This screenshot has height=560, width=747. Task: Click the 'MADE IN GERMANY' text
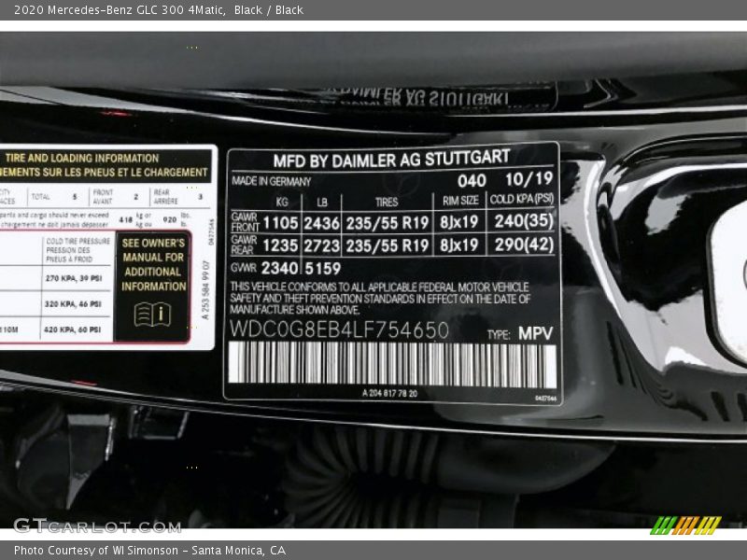pyautogui.click(x=271, y=181)
